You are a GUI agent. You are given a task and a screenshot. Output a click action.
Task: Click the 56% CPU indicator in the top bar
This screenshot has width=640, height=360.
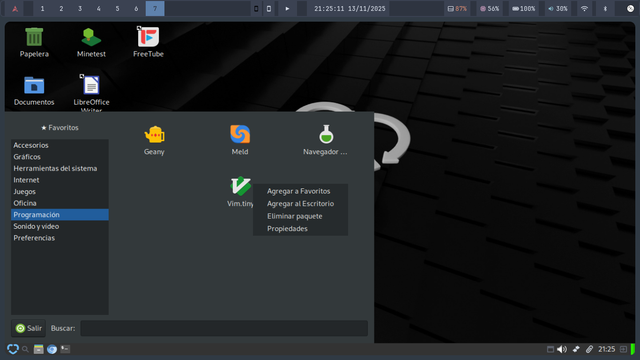point(489,9)
